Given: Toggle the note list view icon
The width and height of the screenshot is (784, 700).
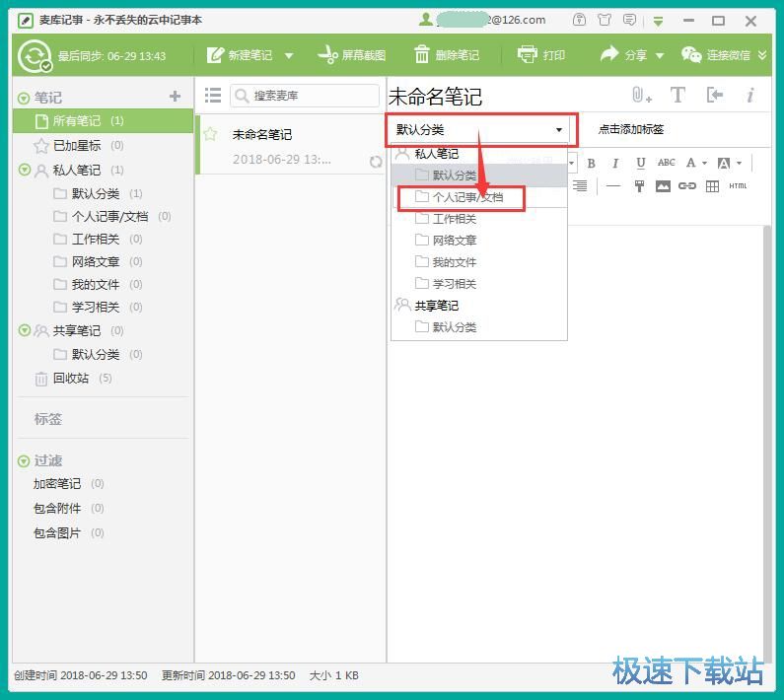Looking at the screenshot, I should 212,95.
